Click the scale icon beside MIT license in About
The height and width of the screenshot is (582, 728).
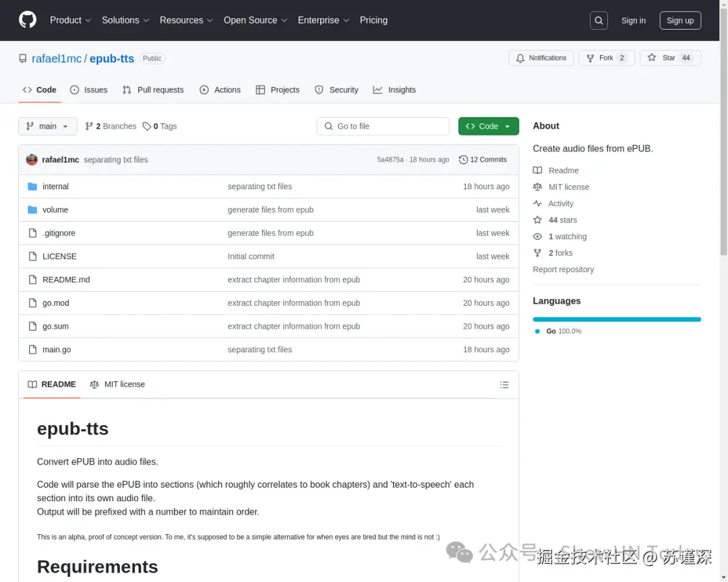[537, 187]
